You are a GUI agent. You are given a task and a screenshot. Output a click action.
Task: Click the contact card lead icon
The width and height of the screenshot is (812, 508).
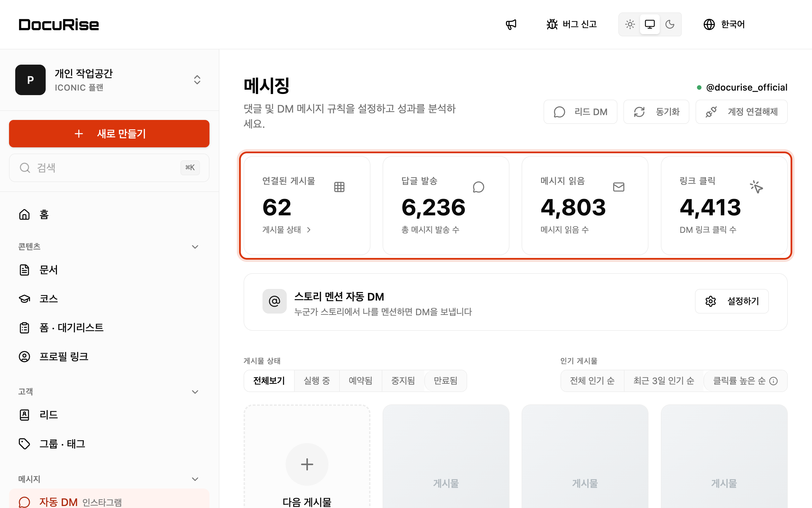(24, 415)
